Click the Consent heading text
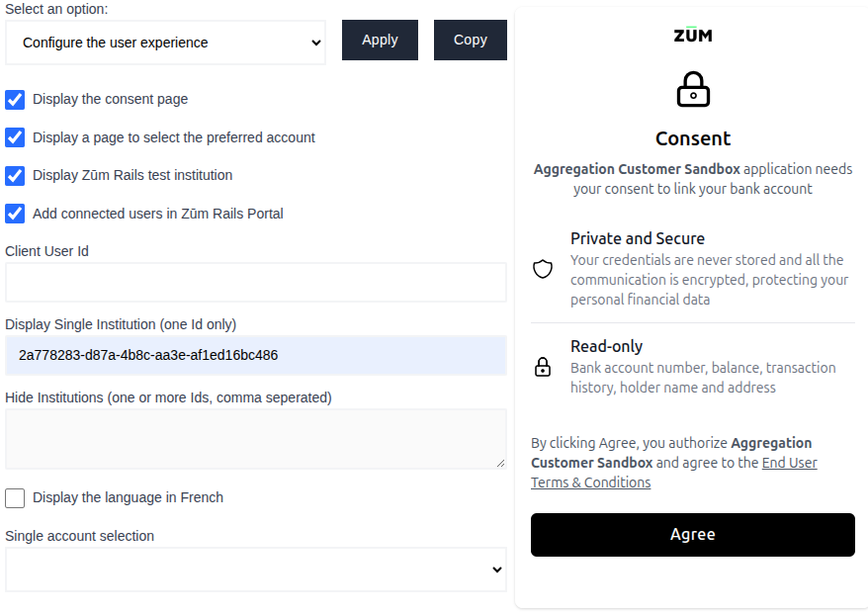The height and width of the screenshot is (614, 868). [x=693, y=138]
